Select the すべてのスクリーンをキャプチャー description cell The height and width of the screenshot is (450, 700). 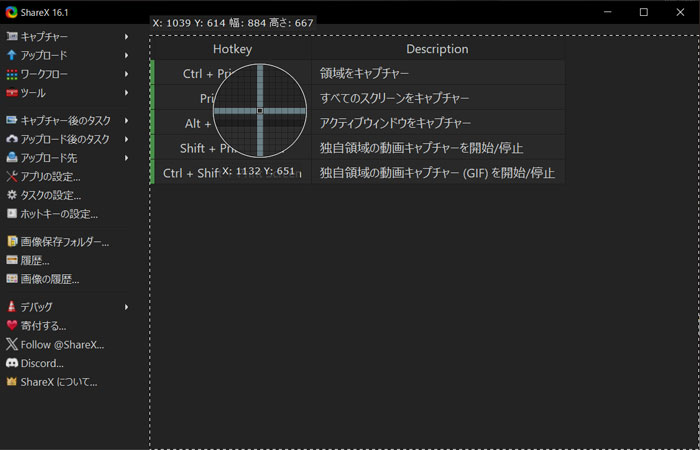click(438, 98)
